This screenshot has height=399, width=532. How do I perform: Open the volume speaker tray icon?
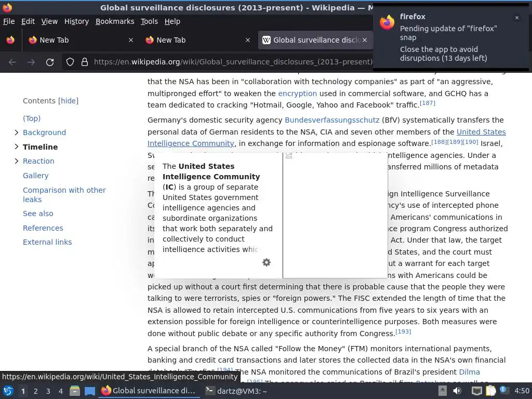[457, 391]
